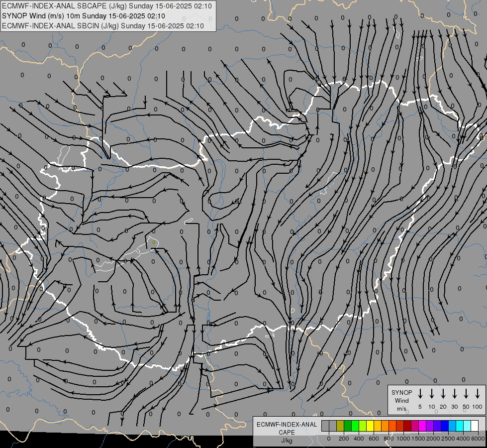Click the SYNOP Wind 10m title line
Screen dimensions: 487x448
83,16
